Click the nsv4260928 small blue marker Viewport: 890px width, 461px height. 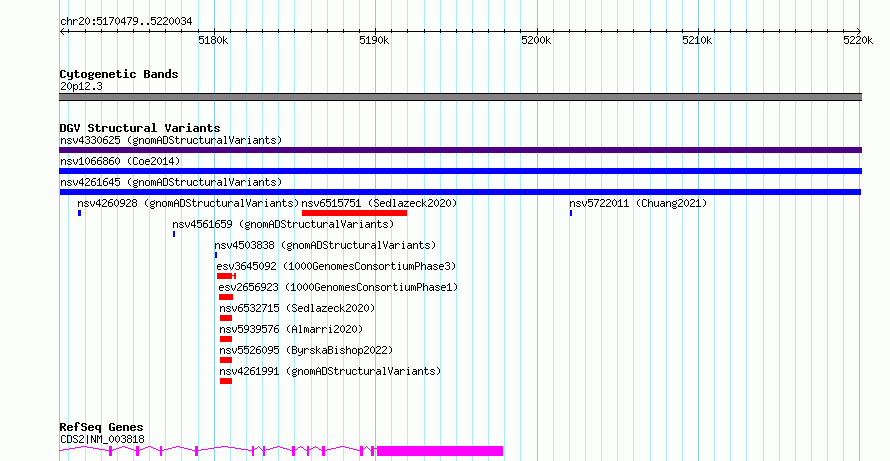(x=79, y=213)
